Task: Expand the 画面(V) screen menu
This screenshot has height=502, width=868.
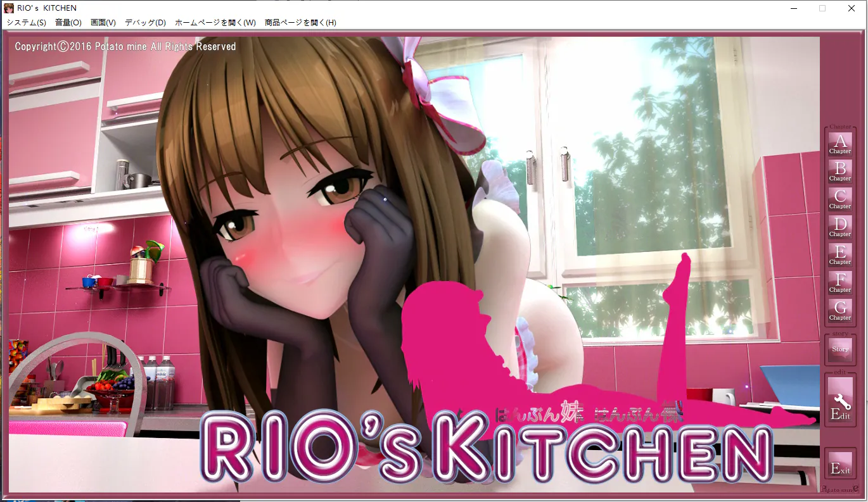Action: (103, 23)
